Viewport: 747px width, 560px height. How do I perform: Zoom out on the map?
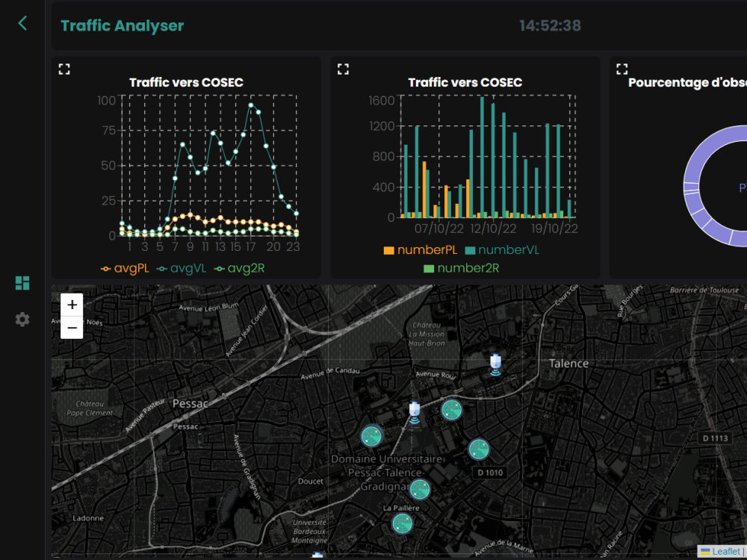pyautogui.click(x=72, y=328)
